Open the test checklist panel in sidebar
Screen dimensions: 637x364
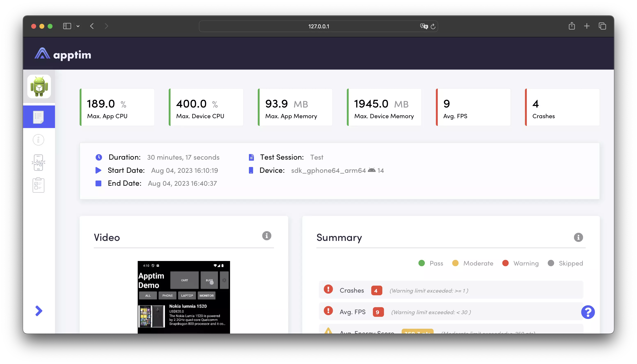click(x=38, y=185)
